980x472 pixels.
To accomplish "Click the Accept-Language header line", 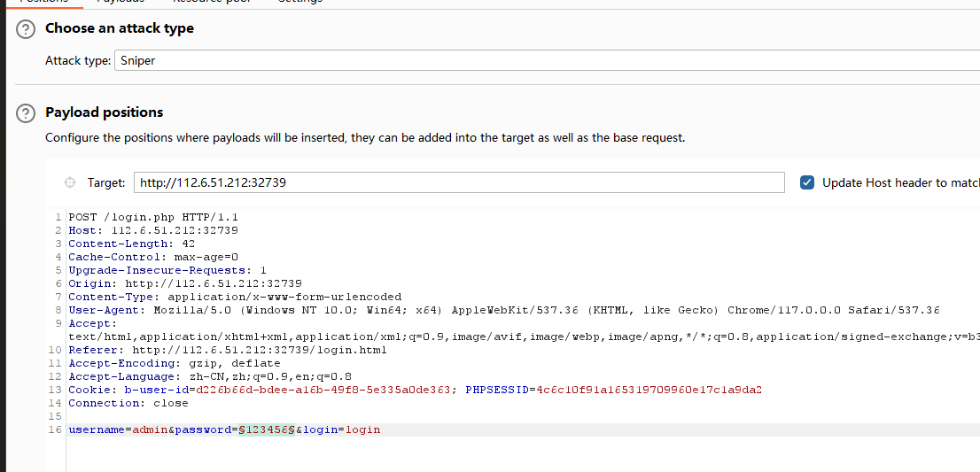I will (x=210, y=376).
